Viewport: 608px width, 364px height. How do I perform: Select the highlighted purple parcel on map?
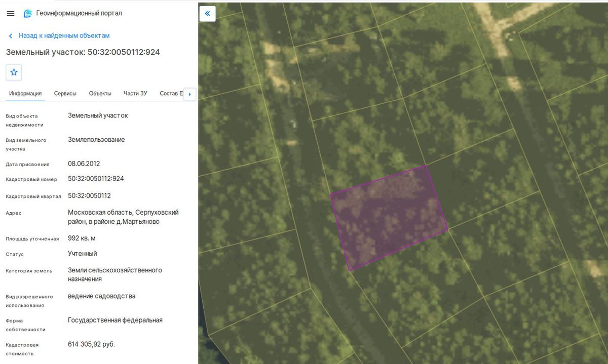pos(389,218)
